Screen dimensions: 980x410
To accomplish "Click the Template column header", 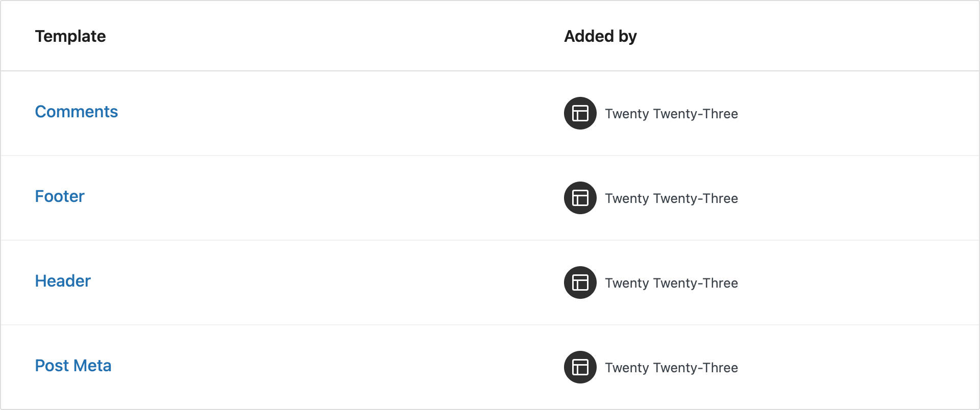I will coord(70,36).
